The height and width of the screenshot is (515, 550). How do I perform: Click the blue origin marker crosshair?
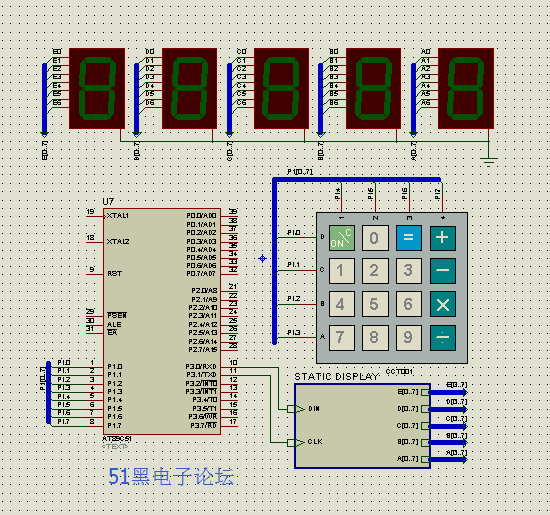click(x=262, y=259)
